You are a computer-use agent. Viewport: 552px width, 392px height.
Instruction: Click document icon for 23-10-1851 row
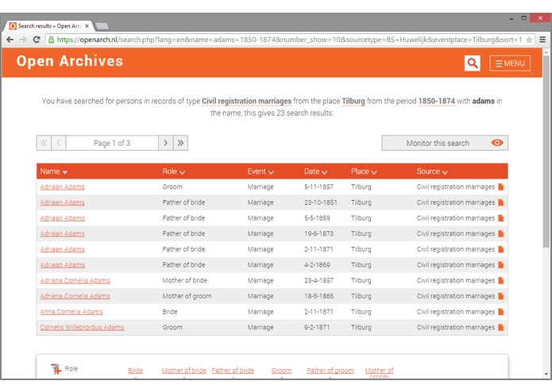501,202
